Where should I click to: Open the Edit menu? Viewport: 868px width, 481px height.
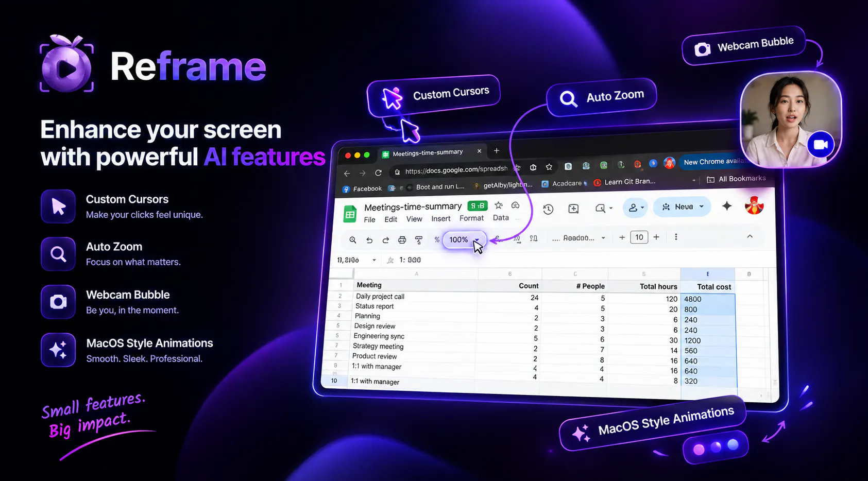click(x=391, y=219)
